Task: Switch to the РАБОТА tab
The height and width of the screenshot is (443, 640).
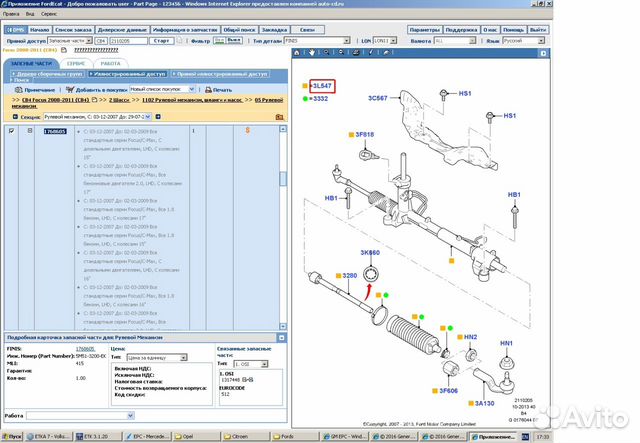Action: coord(111,64)
